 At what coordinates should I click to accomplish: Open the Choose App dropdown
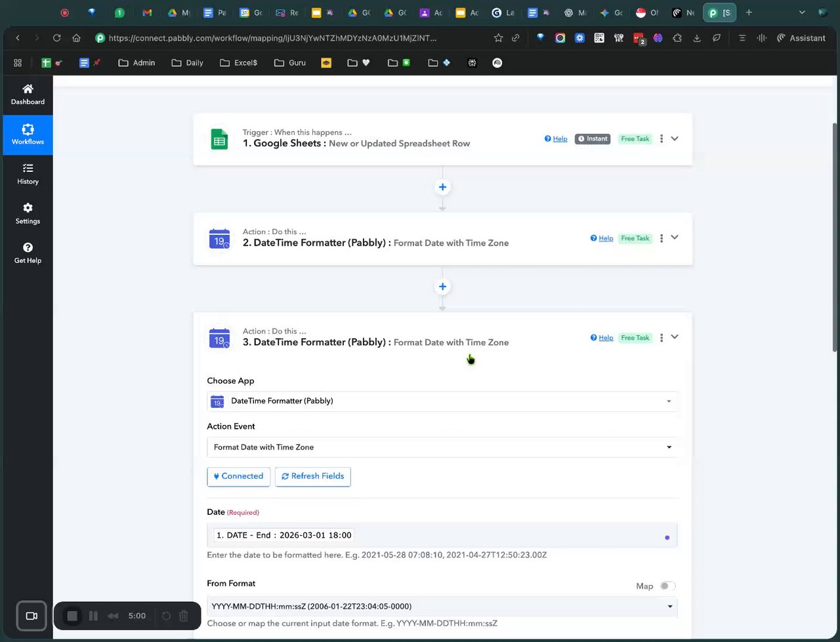coord(442,401)
